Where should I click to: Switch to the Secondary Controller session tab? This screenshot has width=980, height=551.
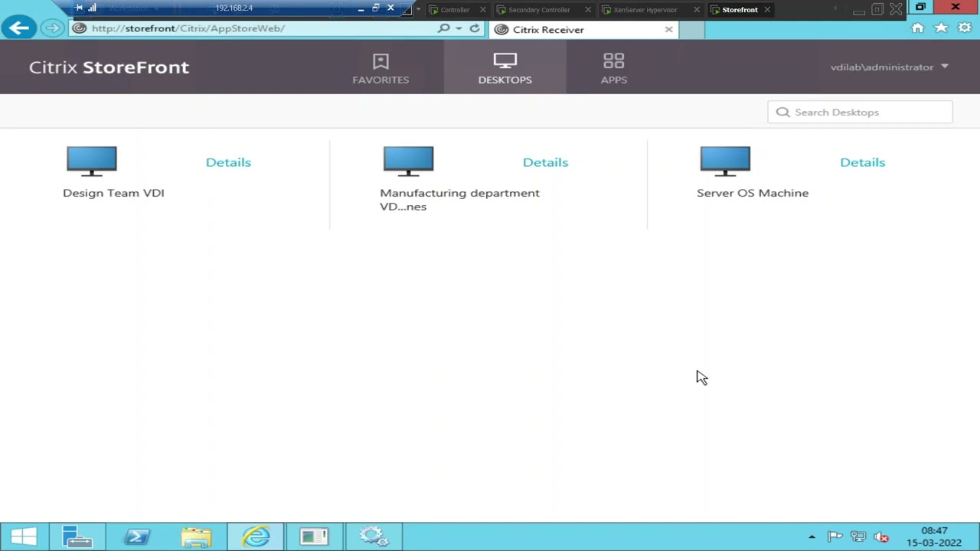[x=539, y=10]
